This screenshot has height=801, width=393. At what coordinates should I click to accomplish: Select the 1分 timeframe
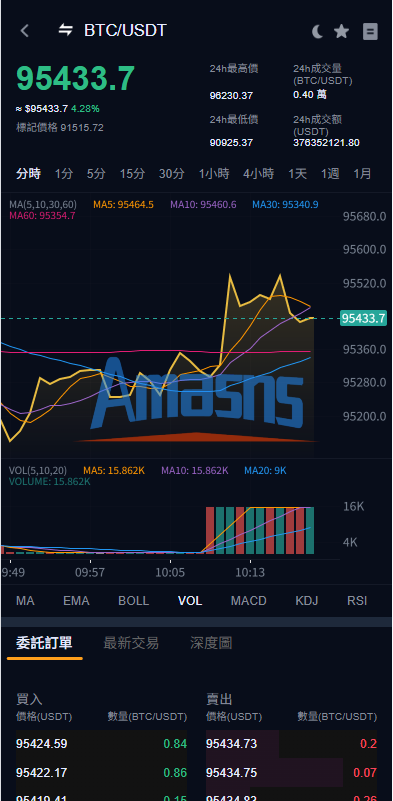[64, 174]
